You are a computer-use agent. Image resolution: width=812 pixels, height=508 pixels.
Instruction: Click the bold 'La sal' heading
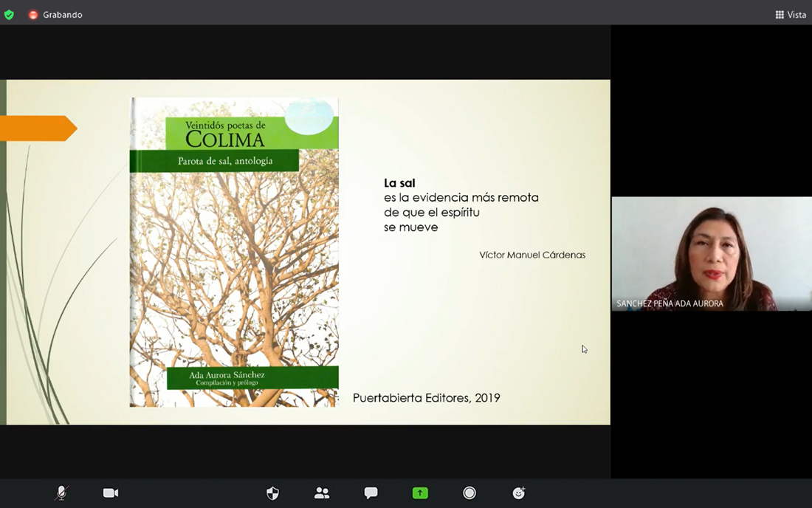pos(399,183)
